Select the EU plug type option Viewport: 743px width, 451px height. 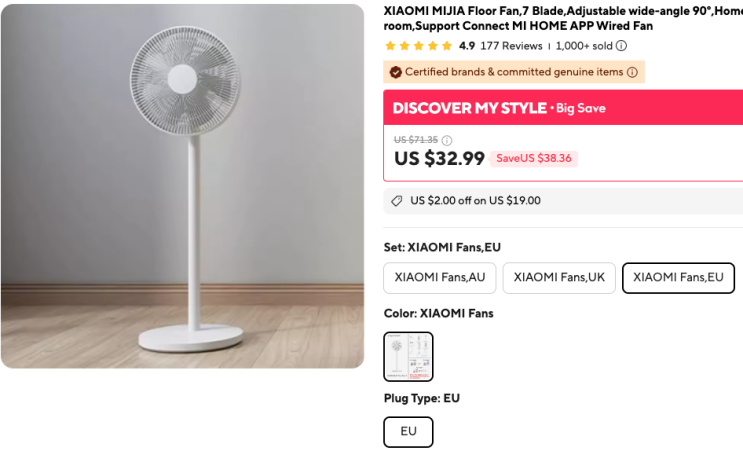coord(408,432)
